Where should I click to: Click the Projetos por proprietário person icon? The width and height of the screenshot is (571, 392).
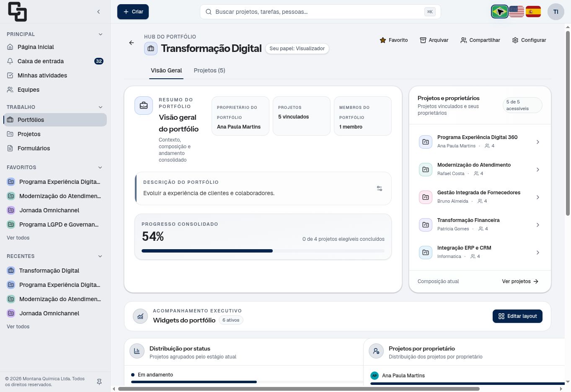coord(376,351)
